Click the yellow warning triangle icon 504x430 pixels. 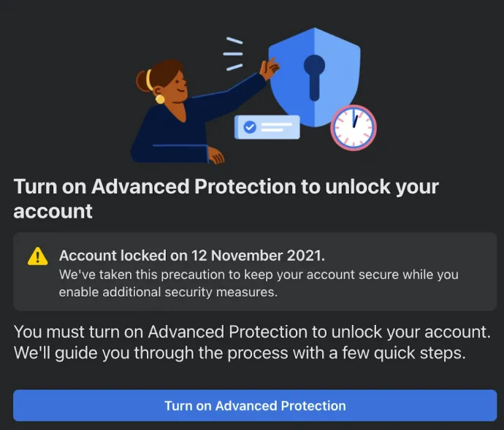[x=37, y=256]
